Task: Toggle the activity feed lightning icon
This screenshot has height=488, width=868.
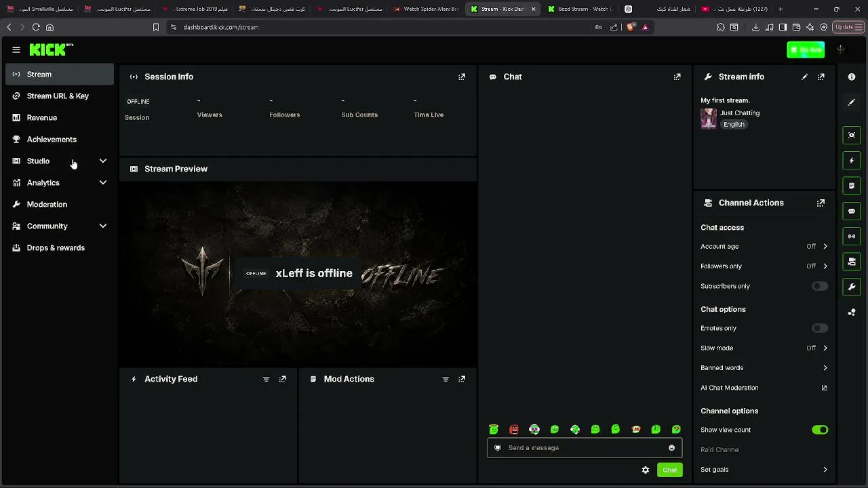Action: 852,161
